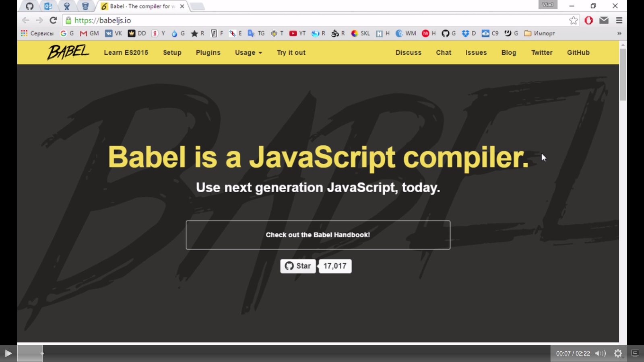Open the DD bookmark

click(137, 33)
